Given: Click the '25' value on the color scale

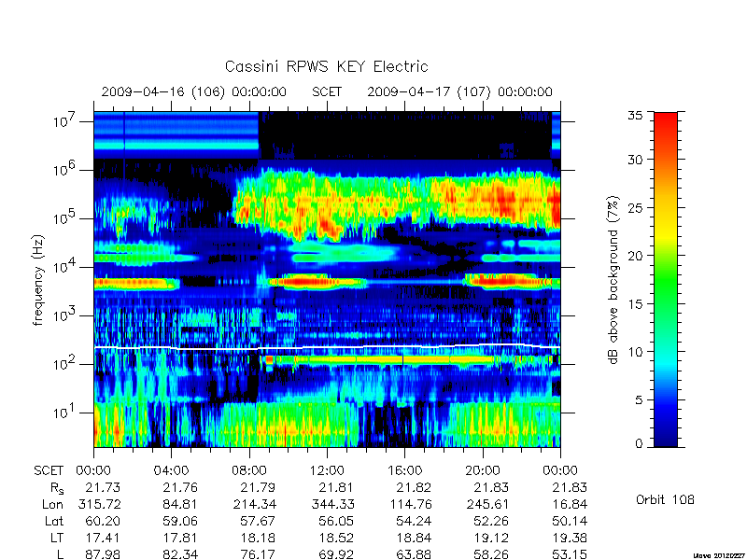Looking at the screenshot, I should tap(636, 207).
